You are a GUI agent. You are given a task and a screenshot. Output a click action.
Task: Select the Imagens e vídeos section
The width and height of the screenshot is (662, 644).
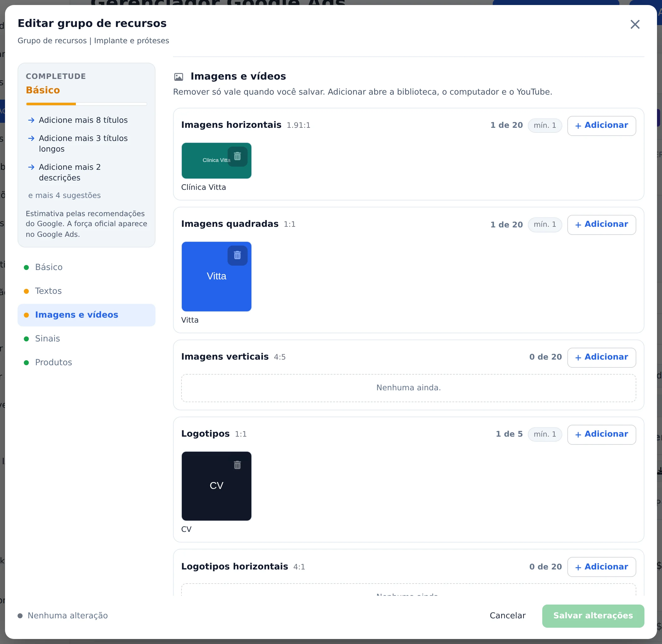[86, 315]
